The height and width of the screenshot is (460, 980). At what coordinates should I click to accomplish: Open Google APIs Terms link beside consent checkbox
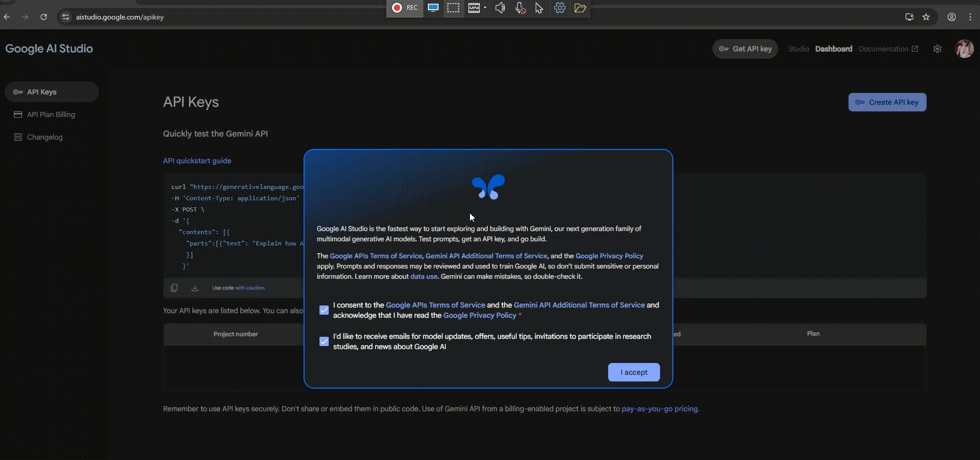click(436, 305)
